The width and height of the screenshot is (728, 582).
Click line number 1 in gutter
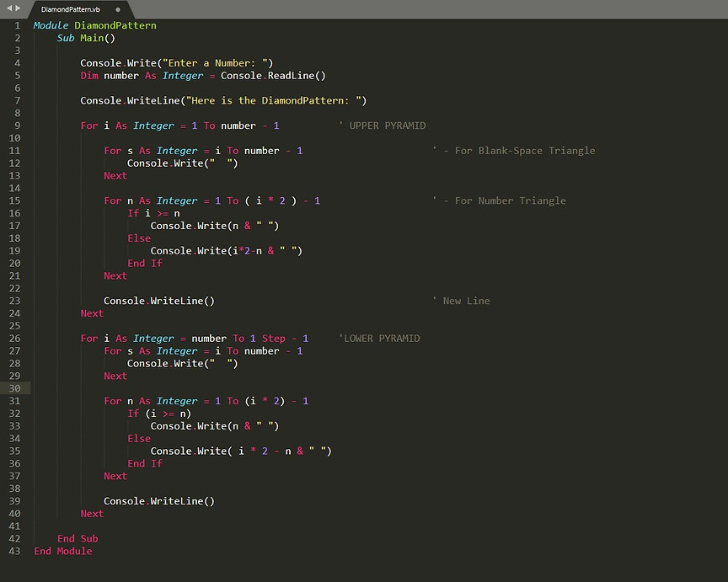point(17,25)
